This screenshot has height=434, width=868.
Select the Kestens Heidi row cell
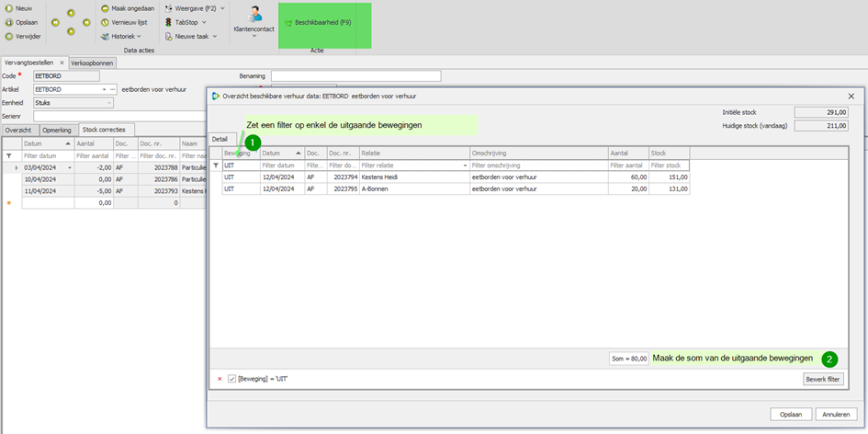[x=414, y=177]
